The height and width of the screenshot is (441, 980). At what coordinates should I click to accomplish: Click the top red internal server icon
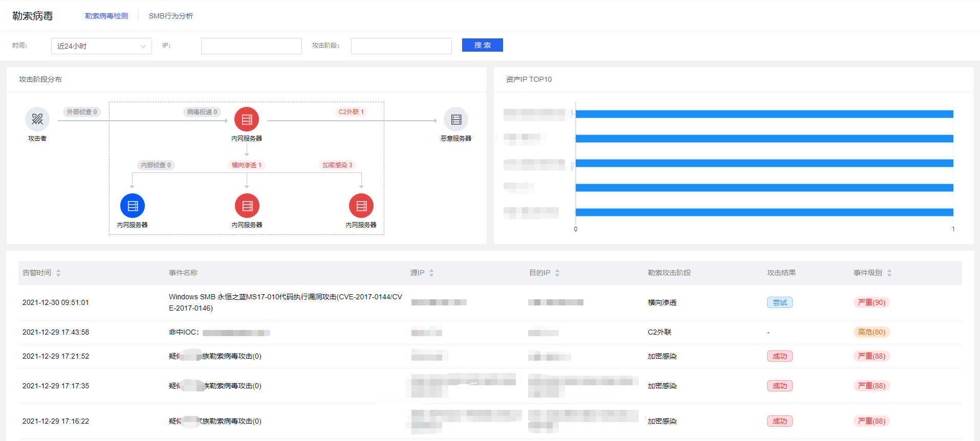(x=247, y=119)
